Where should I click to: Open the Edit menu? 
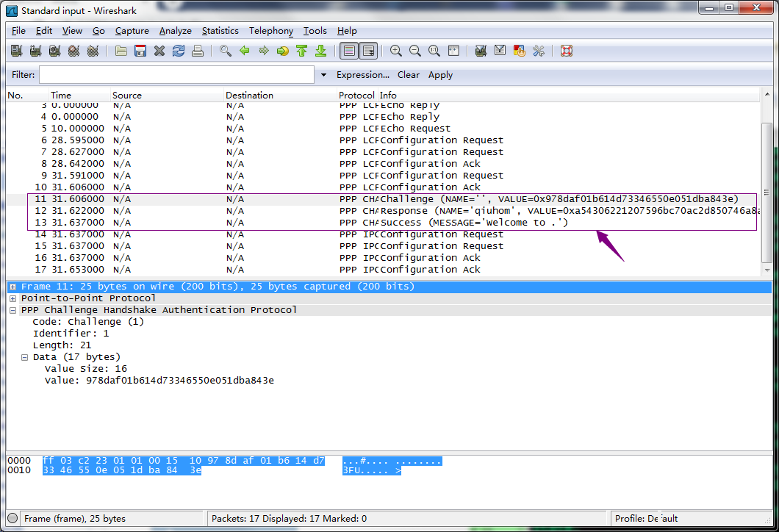43,31
